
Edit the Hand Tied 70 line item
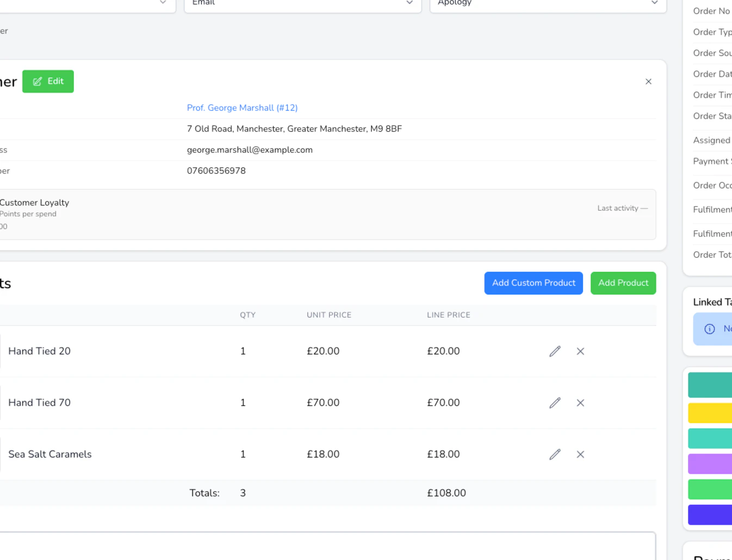[x=555, y=403]
